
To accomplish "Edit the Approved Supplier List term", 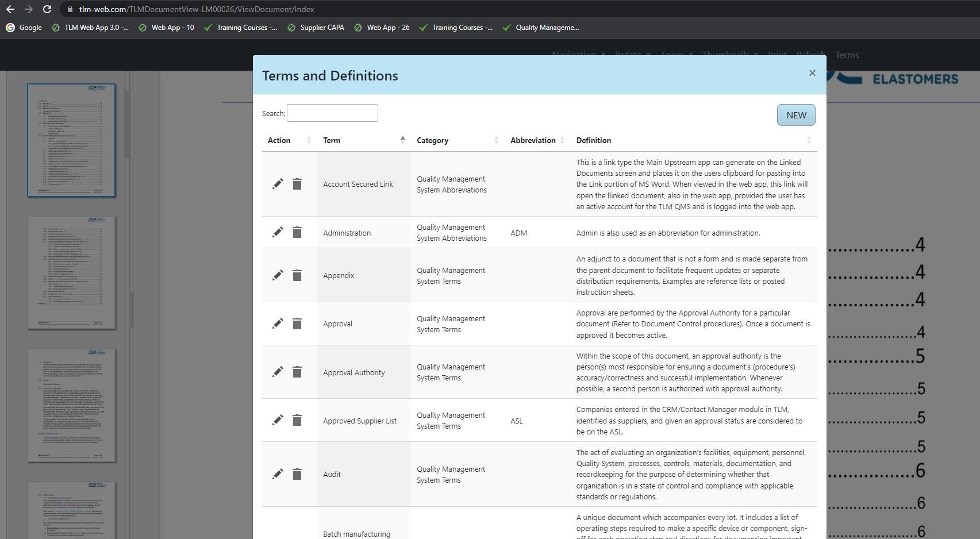I will pyautogui.click(x=278, y=420).
